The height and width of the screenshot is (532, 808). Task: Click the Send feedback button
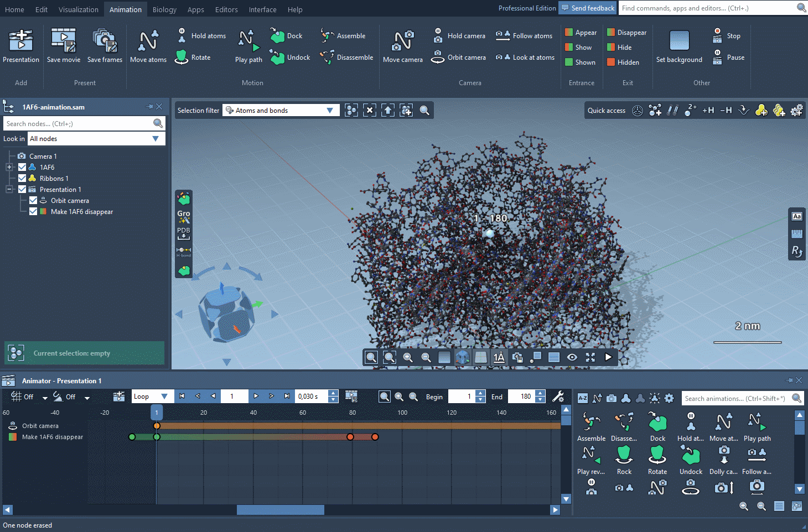[588, 8]
